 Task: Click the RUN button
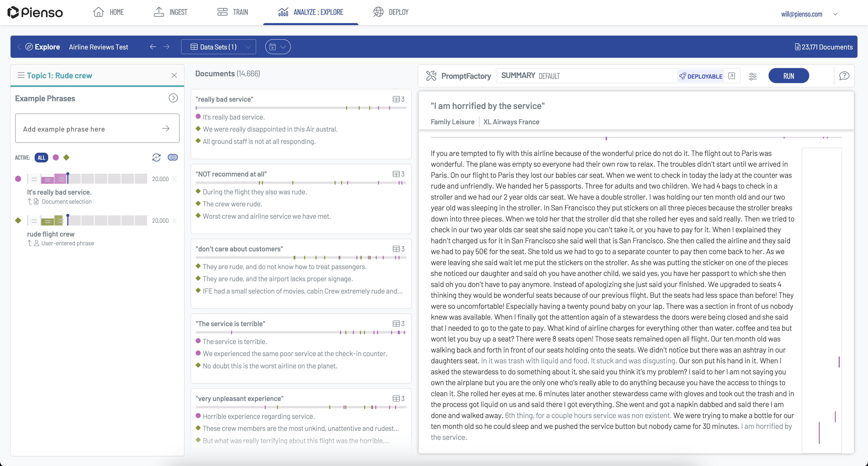pos(788,76)
